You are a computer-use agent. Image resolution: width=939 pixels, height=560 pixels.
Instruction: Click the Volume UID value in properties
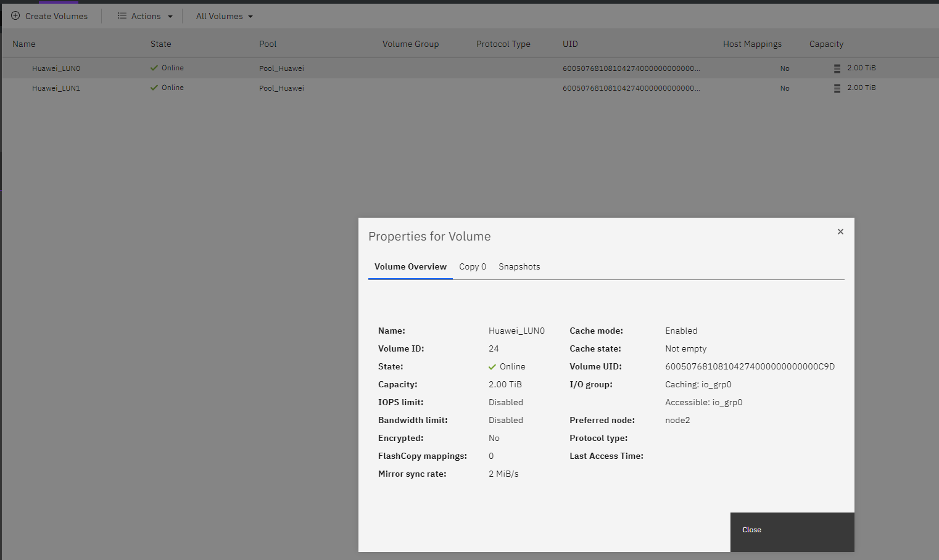(x=750, y=366)
